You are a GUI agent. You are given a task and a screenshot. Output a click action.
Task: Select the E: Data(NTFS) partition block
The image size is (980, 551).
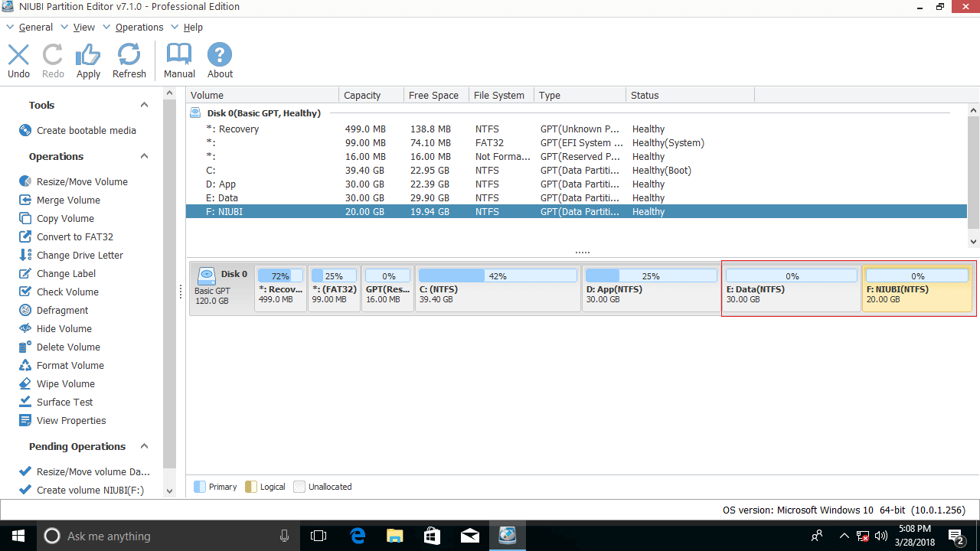pyautogui.click(x=792, y=289)
